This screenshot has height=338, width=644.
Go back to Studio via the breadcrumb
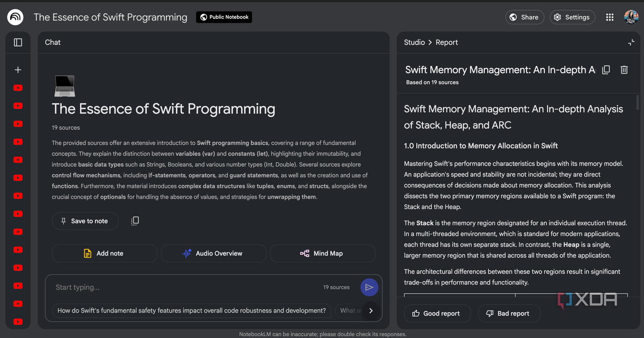(x=414, y=42)
